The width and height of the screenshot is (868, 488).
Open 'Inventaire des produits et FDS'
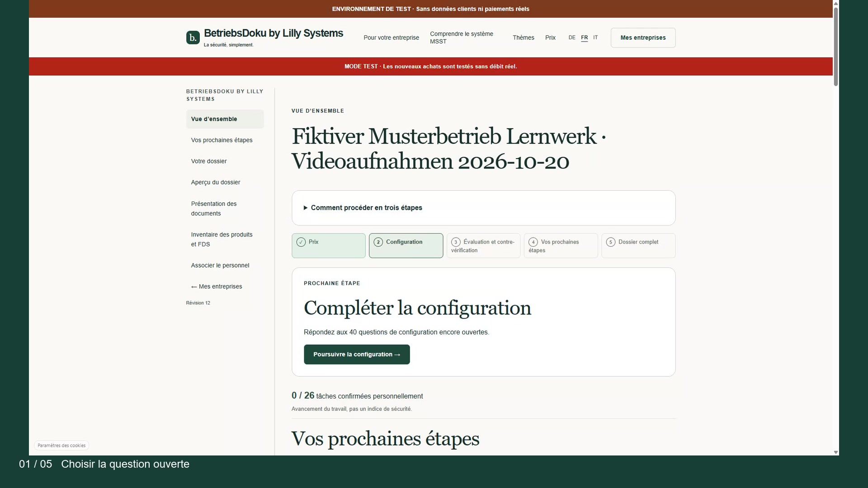click(225, 239)
